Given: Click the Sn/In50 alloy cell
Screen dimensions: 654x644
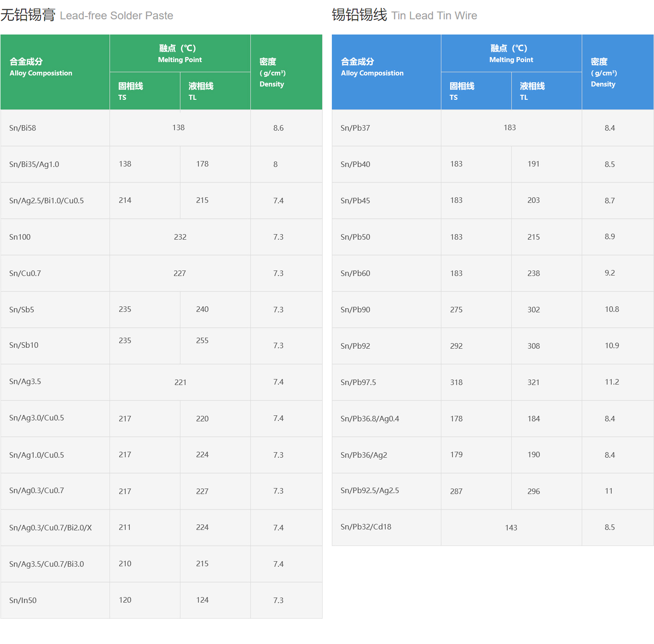Looking at the screenshot, I should click(23, 600).
